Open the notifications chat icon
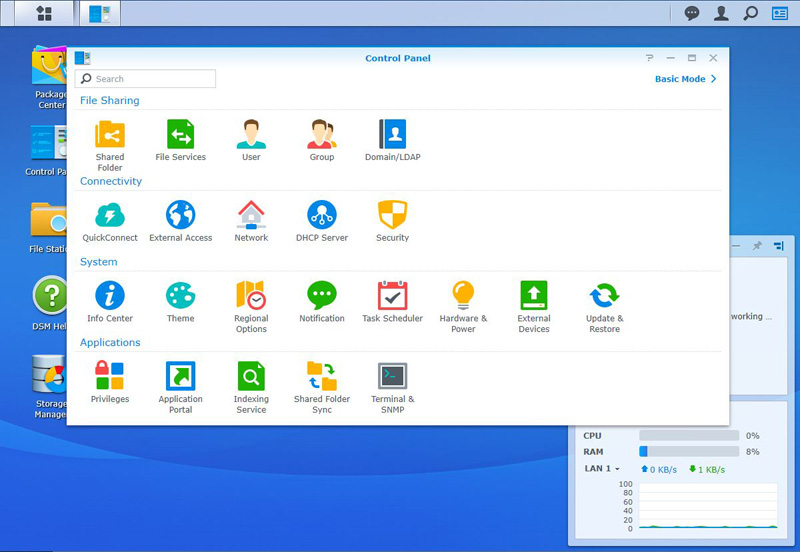Image resolution: width=800 pixels, height=552 pixels. (691, 13)
